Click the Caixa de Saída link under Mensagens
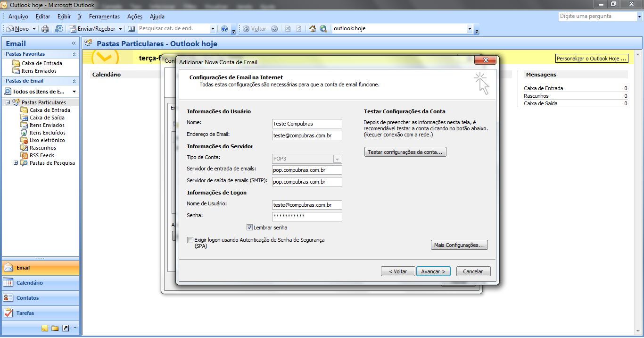Image resolution: width=644 pixels, height=338 pixels. click(x=540, y=103)
